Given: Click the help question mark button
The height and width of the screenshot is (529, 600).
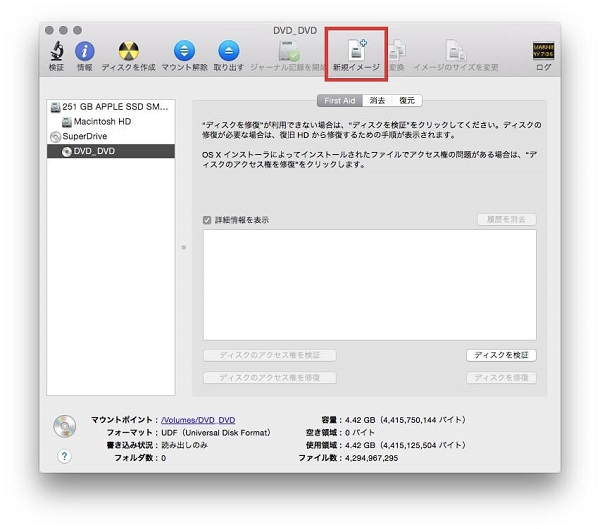Looking at the screenshot, I should tap(65, 456).
